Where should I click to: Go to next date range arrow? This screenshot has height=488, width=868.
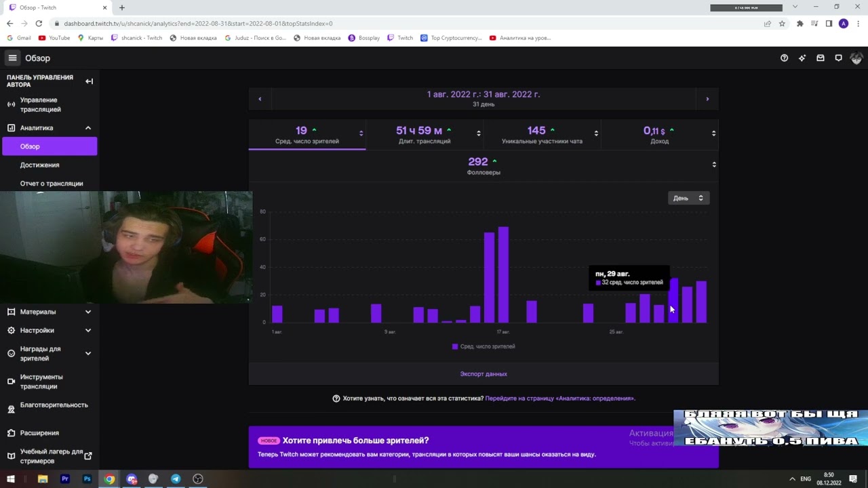click(707, 99)
